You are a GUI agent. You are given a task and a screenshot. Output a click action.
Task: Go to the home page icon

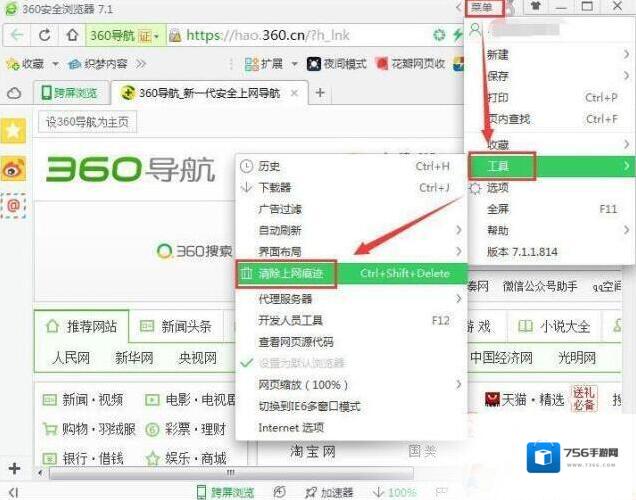point(72,35)
